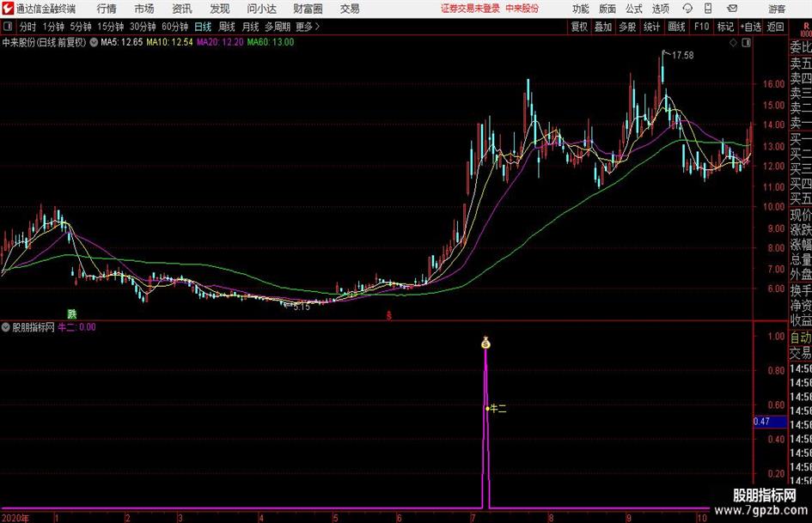Click the mobile phone icon in title bar
This screenshot has height=523, width=812.
tap(708, 9)
